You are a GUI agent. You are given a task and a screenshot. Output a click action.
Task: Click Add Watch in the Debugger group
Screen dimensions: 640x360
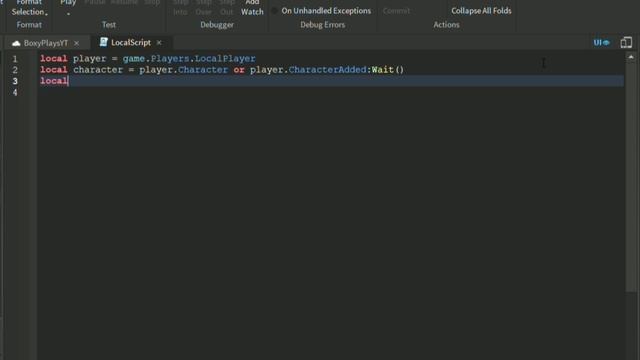252,8
